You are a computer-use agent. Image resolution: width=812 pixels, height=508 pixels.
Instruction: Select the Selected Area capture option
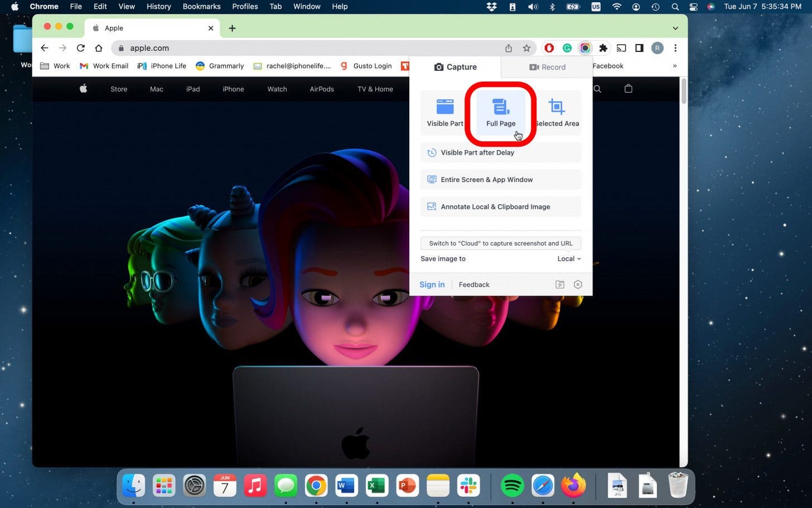click(x=557, y=112)
